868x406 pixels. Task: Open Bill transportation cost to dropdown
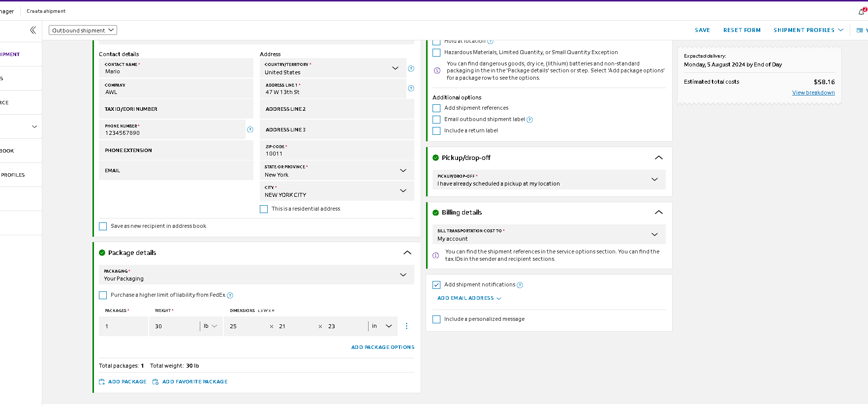549,234
